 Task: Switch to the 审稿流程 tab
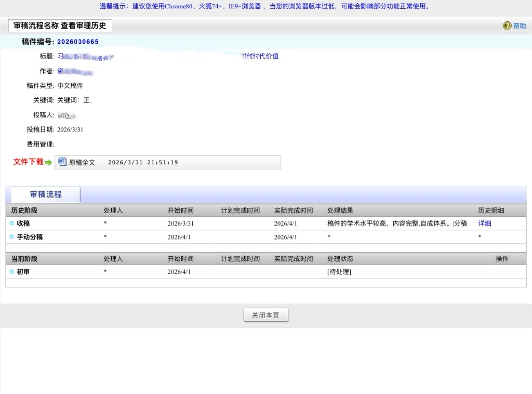point(46,194)
